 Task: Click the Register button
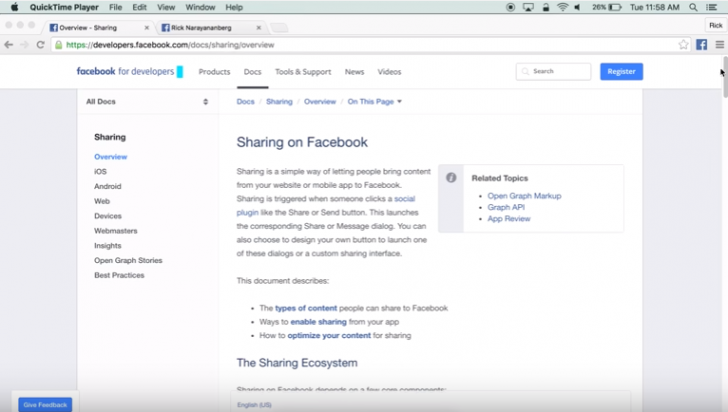pyautogui.click(x=621, y=72)
